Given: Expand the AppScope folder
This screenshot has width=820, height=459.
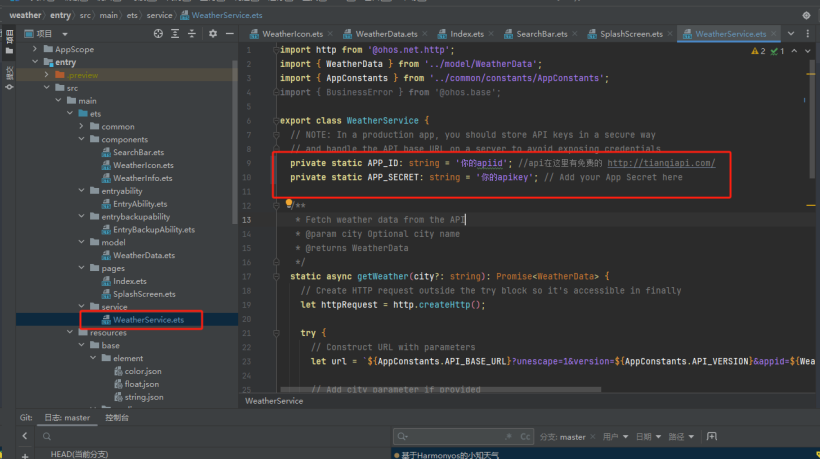Looking at the screenshot, I should tap(35, 49).
